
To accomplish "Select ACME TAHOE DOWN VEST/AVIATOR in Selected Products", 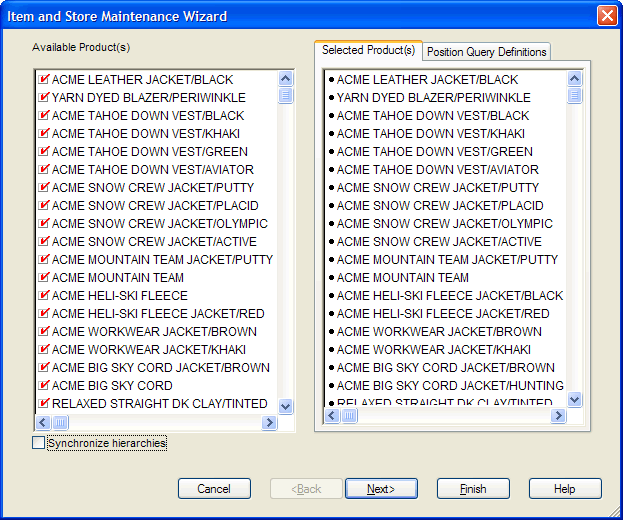I will pos(438,170).
